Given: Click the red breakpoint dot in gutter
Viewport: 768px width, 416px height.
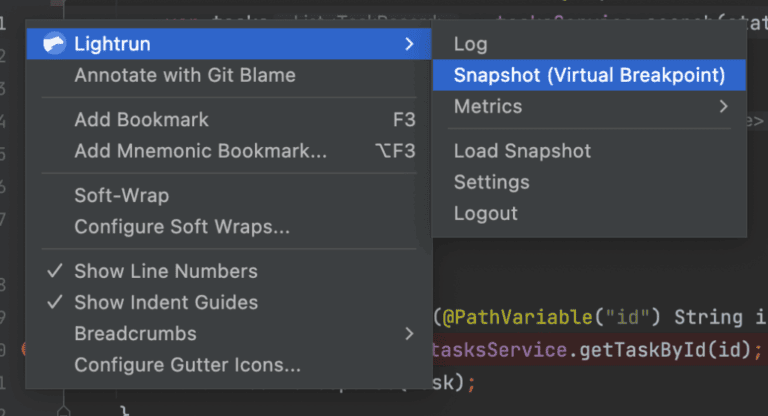Looking at the screenshot, I should click(x=23, y=349).
